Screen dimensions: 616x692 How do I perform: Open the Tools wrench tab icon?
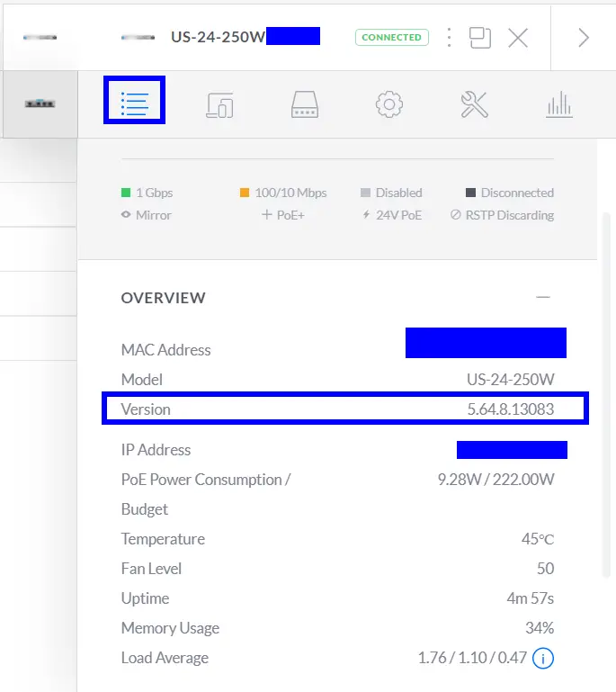click(475, 104)
